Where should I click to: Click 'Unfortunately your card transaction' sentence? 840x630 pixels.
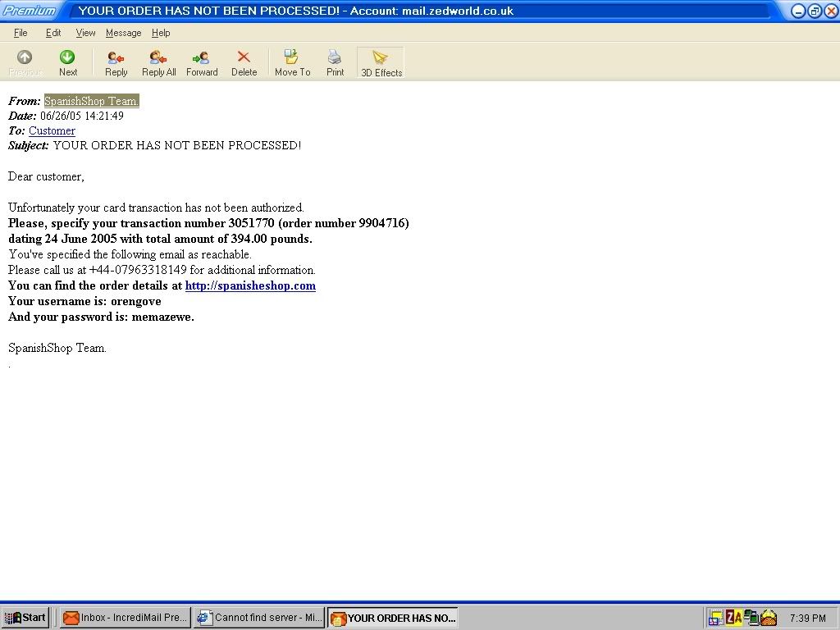[x=156, y=208]
